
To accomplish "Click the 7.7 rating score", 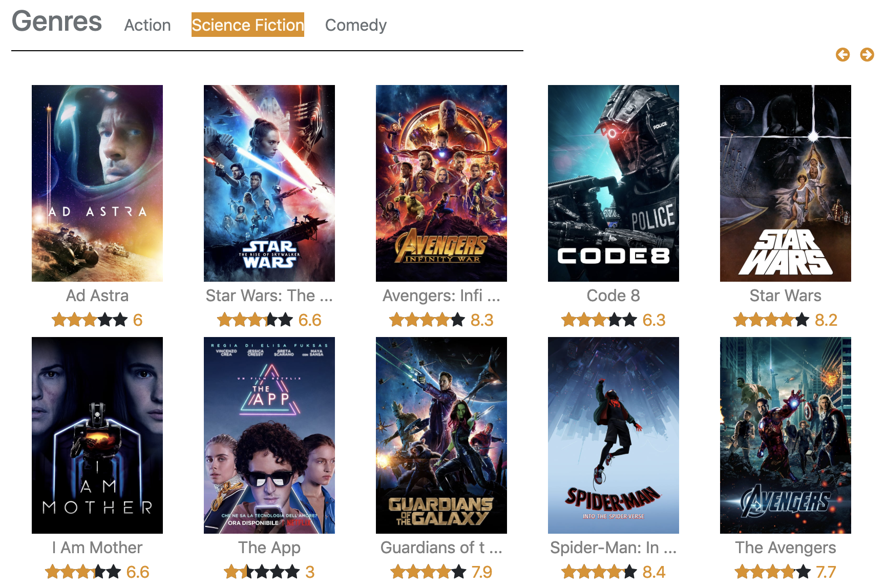I will point(826,572).
